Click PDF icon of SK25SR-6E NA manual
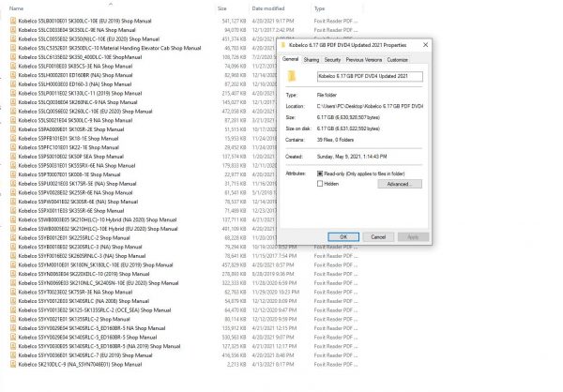 [13, 192]
